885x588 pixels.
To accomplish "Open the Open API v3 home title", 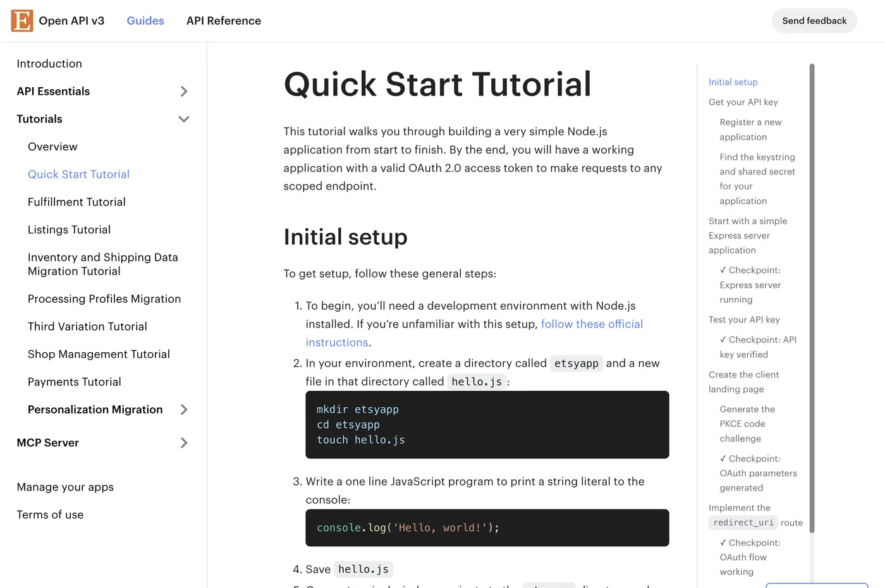I will 71,21.
